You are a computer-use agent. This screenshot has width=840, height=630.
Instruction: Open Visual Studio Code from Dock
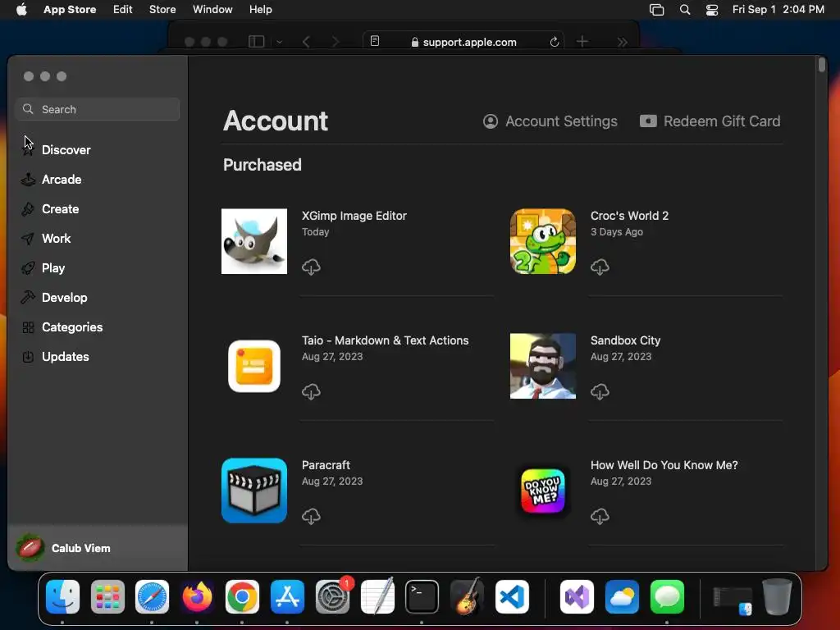[x=512, y=597]
